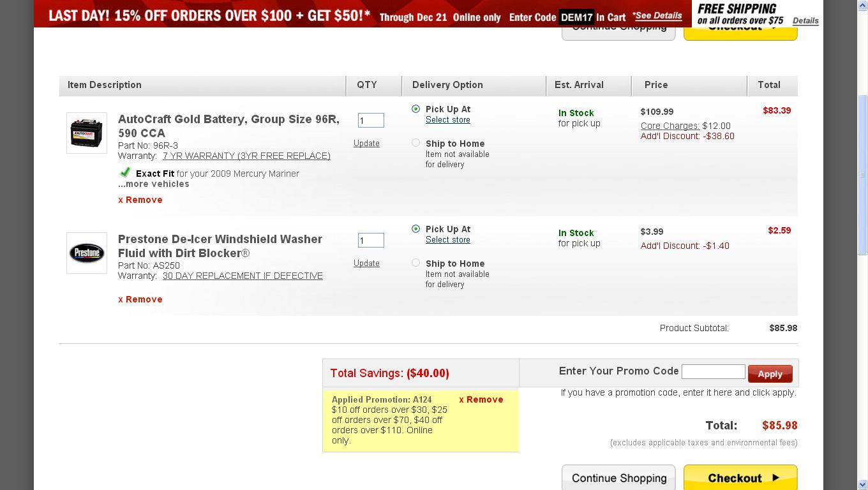Screen dimensions: 868x490
Task: Click the bottom Continue Shopping button
Action: click(x=618, y=478)
